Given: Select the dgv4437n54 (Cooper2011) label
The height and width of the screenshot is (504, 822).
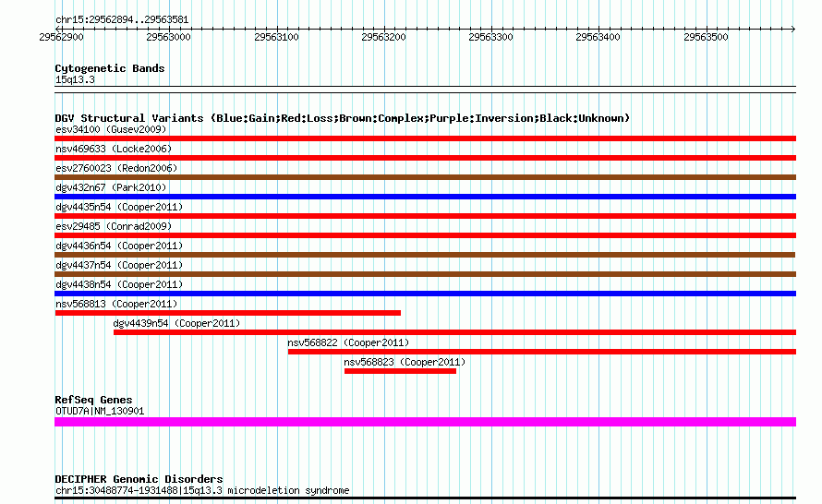Looking at the screenshot, I should tap(119, 265).
